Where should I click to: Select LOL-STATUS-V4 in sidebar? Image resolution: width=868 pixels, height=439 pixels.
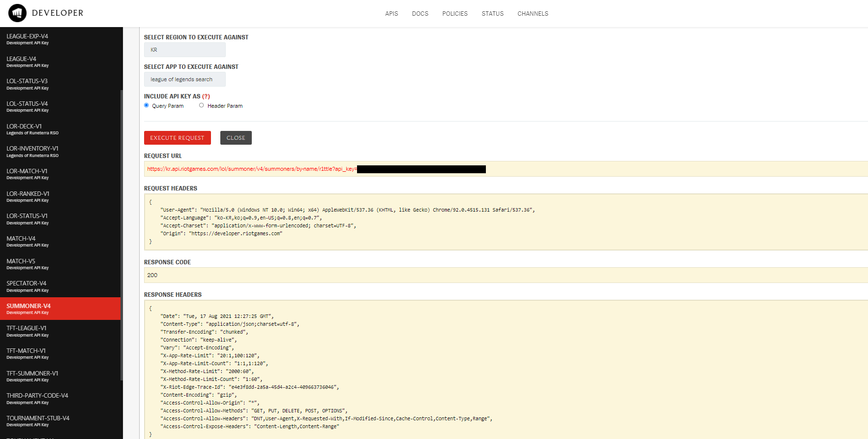[x=60, y=106]
